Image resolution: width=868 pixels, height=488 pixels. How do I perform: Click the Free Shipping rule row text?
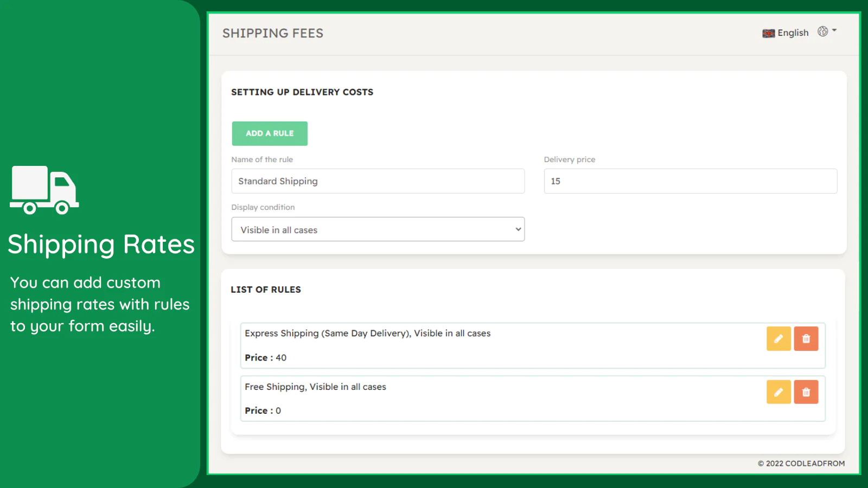(x=315, y=387)
